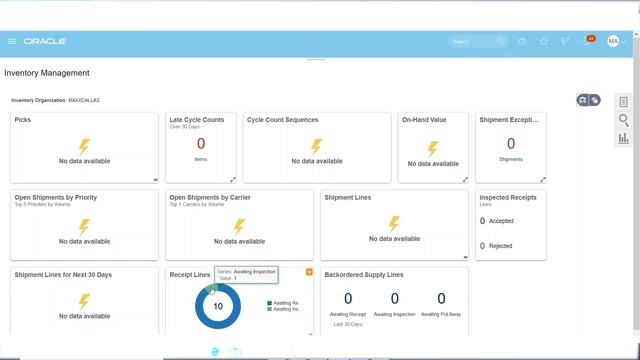Click the Receipt Lines tile corner handle
The image size is (640, 360).
tap(310, 334)
